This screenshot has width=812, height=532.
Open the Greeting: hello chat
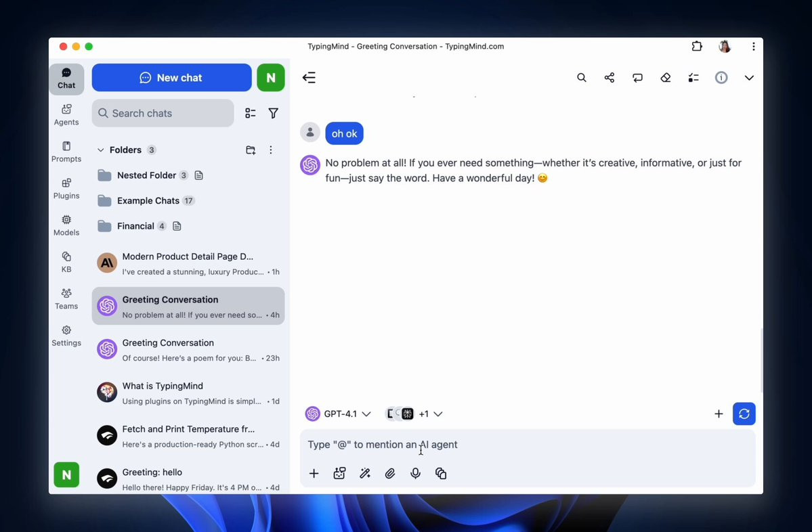click(188, 479)
